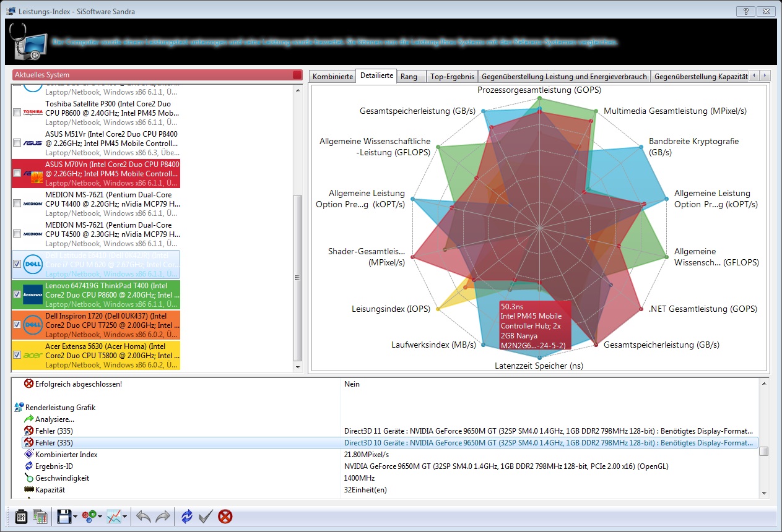
Task: Click the Dell logo of the Latitude E6410 entry
Action: (x=33, y=264)
